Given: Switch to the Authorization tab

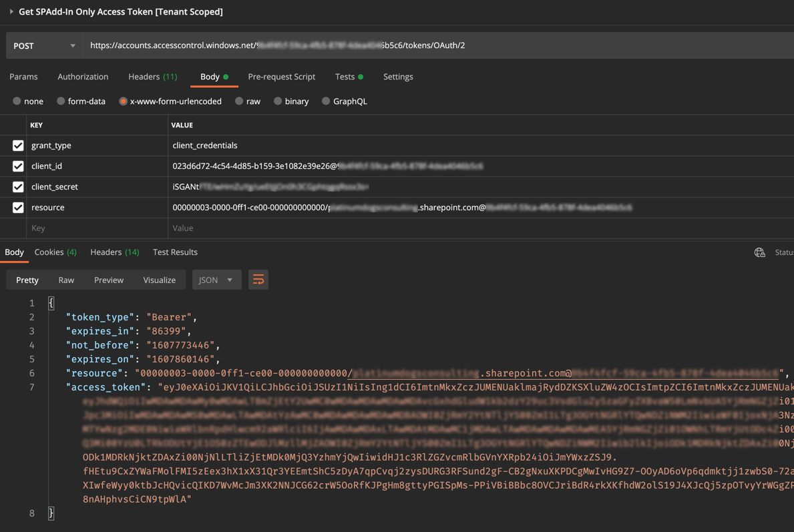Looking at the screenshot, I should click(83, 77).
